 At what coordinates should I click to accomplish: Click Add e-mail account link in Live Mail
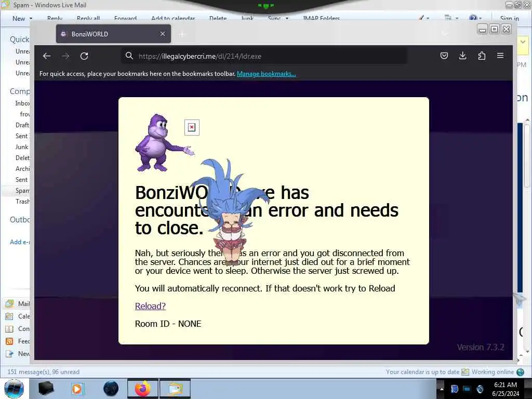pyautogui.click(x=20, y=242)
